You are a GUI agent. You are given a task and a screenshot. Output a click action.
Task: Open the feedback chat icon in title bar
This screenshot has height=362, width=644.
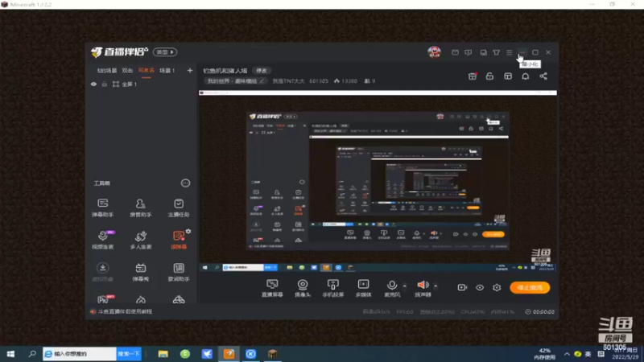pyautogui.click(x=469, y=52)
